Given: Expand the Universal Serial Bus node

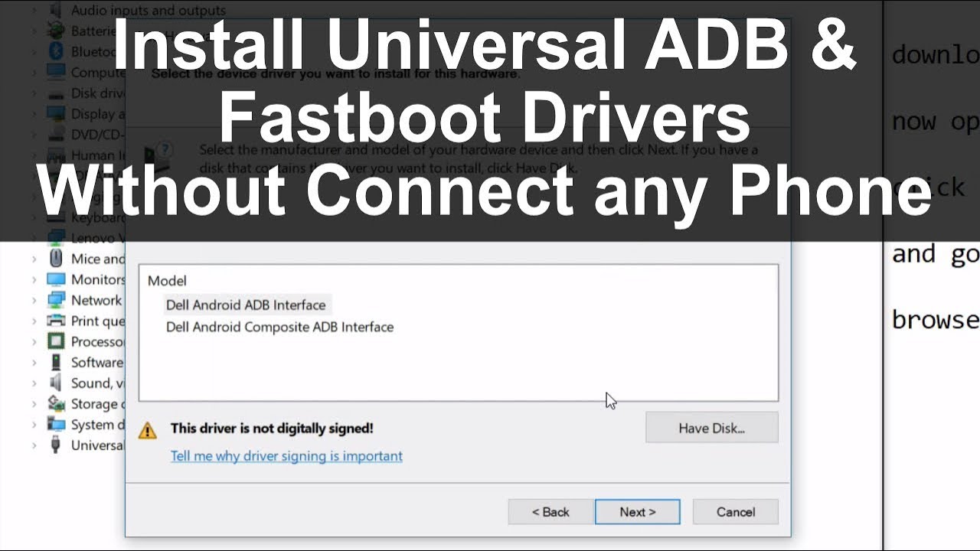Looking at the screenshot, I should [34, 445].
